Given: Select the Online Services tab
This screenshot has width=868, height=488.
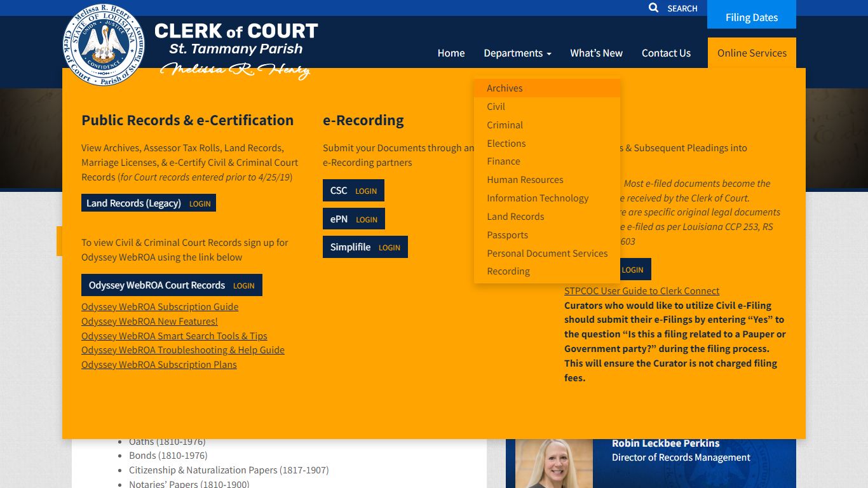Looking at the screenshot, I should [x=752, y=53].
